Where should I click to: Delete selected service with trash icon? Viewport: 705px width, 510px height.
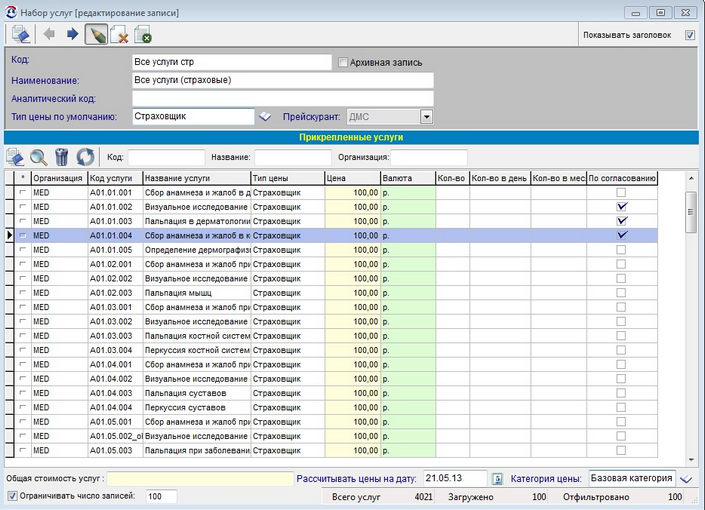click(62, 157)
